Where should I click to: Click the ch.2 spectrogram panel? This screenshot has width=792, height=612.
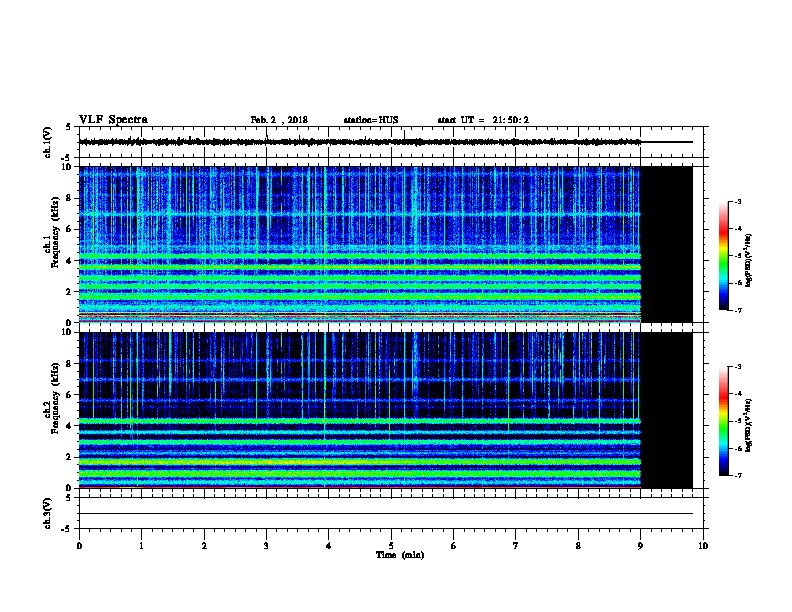pos(385,410)
